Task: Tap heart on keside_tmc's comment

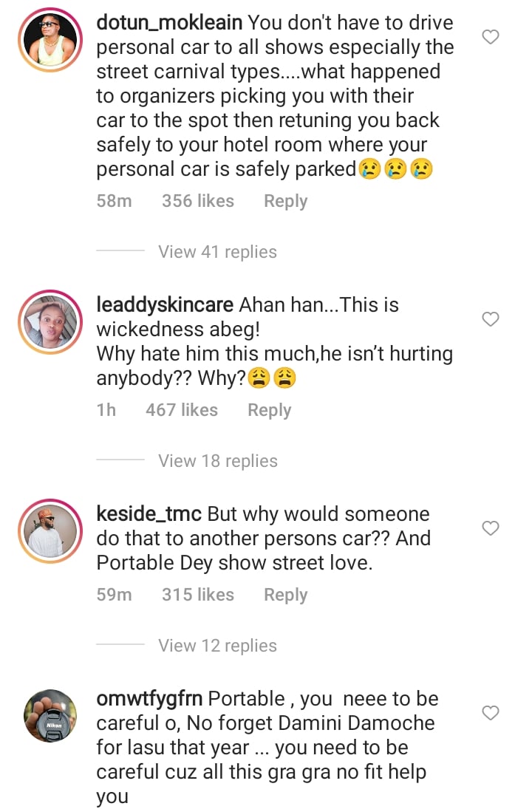Action: (x=490, y=528)
